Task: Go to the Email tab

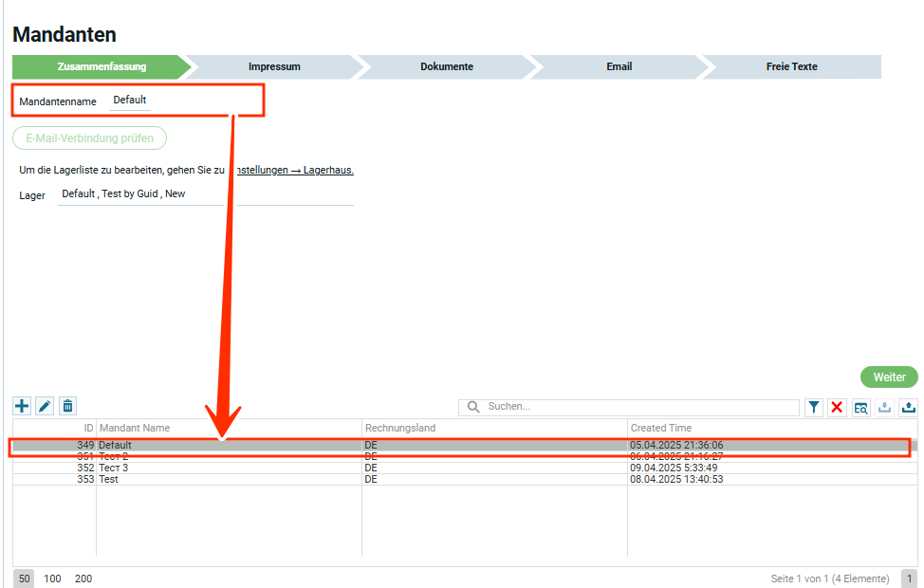Action: pos(619,67)
